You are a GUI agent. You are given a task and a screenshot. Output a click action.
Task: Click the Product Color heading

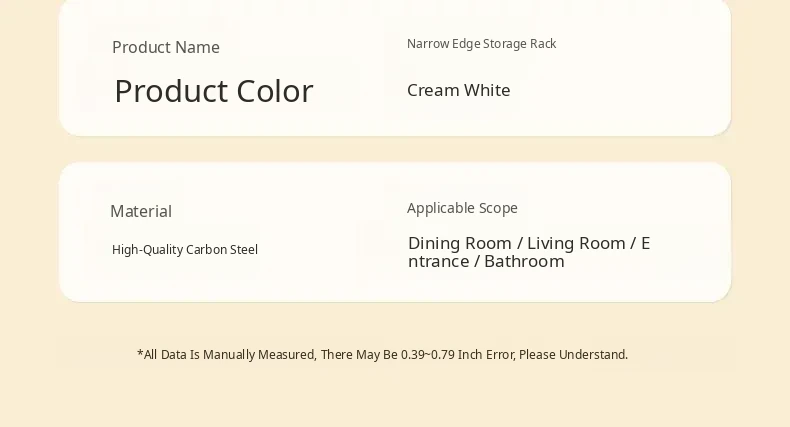tap(213, 91)
